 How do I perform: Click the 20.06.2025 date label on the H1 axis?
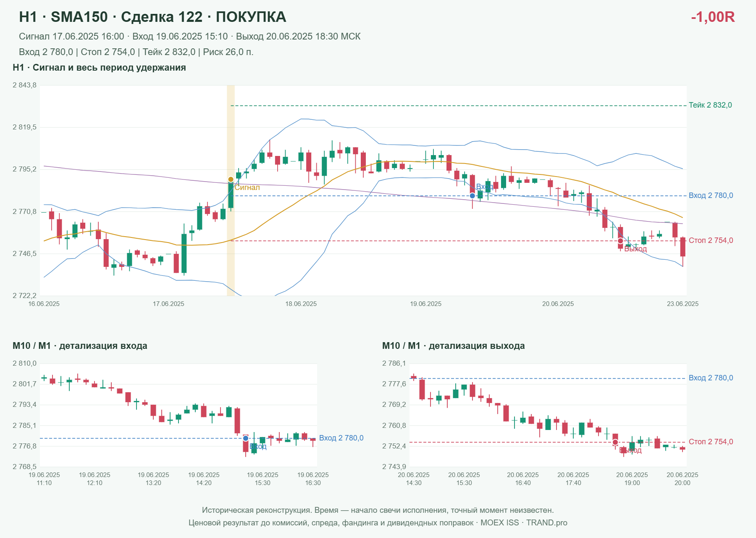click(x=558, y=304)
